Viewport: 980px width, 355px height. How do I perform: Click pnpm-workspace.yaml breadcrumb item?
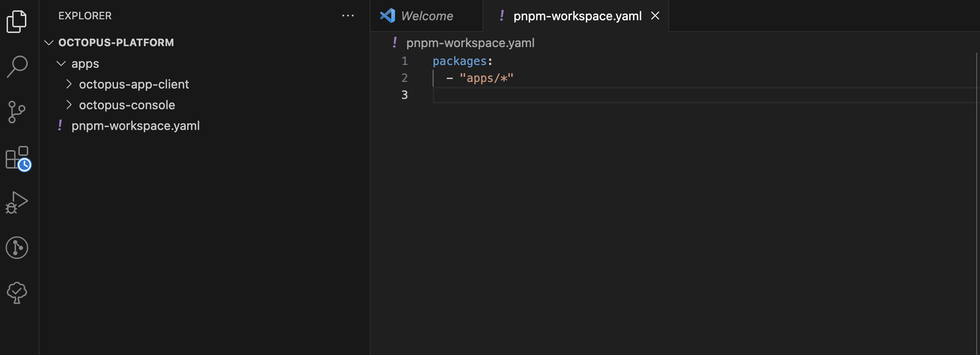click(470, 43)
